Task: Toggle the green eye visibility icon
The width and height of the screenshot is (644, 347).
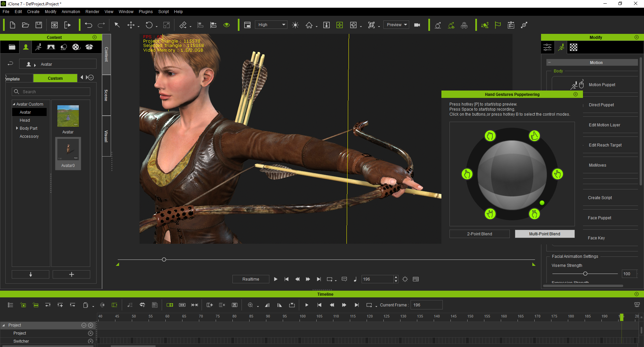Action: pyautogui.click(x=227, y=25)
